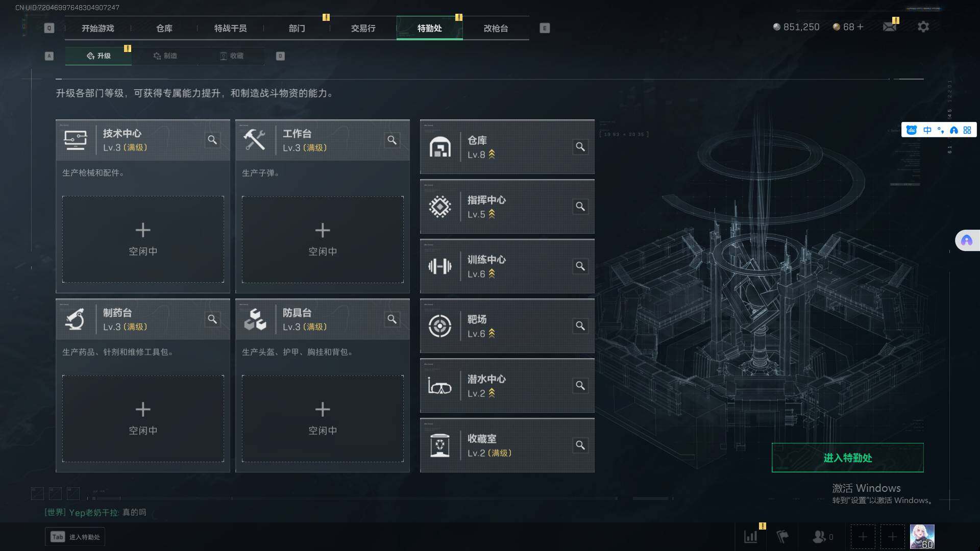Add production in the 防具台 idle slot
Image resolution: width=980 pixels, height=551 pixels.
tap(323, 418)
